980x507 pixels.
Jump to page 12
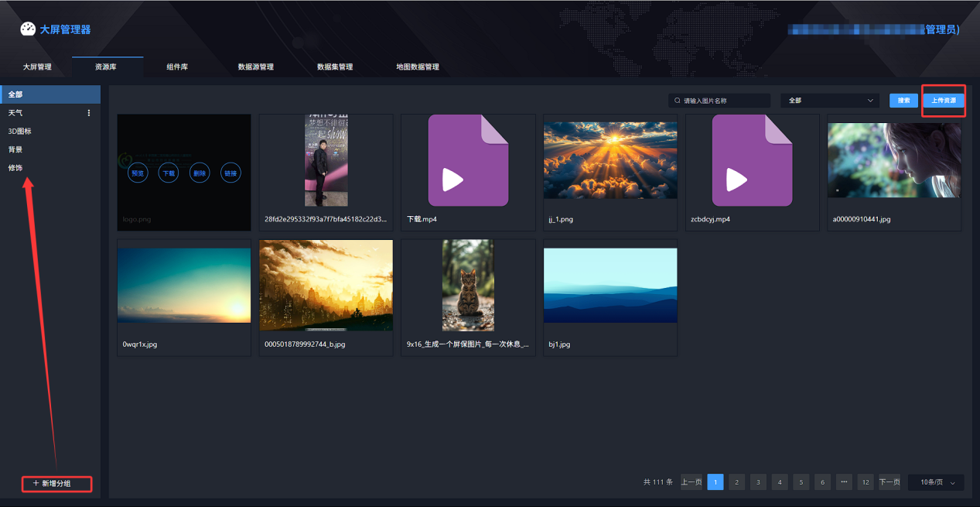click(866, 482)
